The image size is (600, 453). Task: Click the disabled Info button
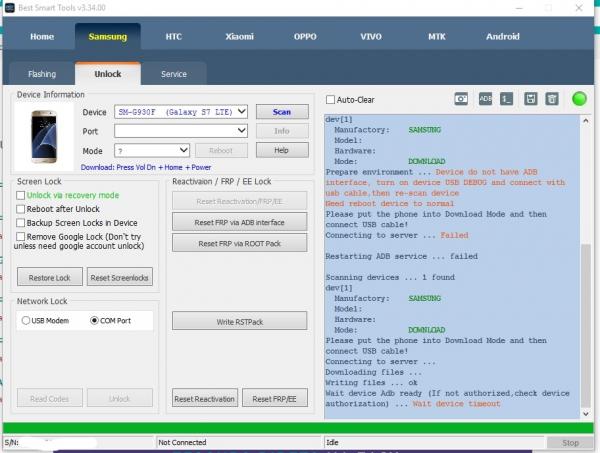(282, 131)
